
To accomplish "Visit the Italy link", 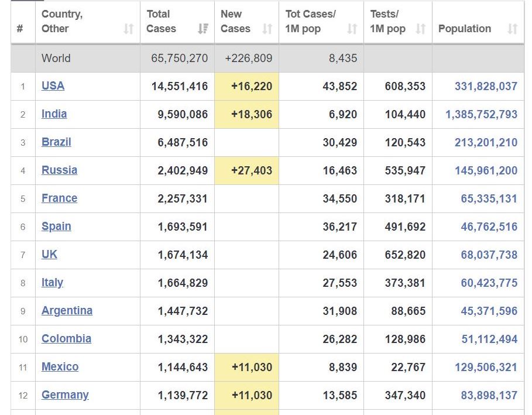I will (x=52, y=283).
